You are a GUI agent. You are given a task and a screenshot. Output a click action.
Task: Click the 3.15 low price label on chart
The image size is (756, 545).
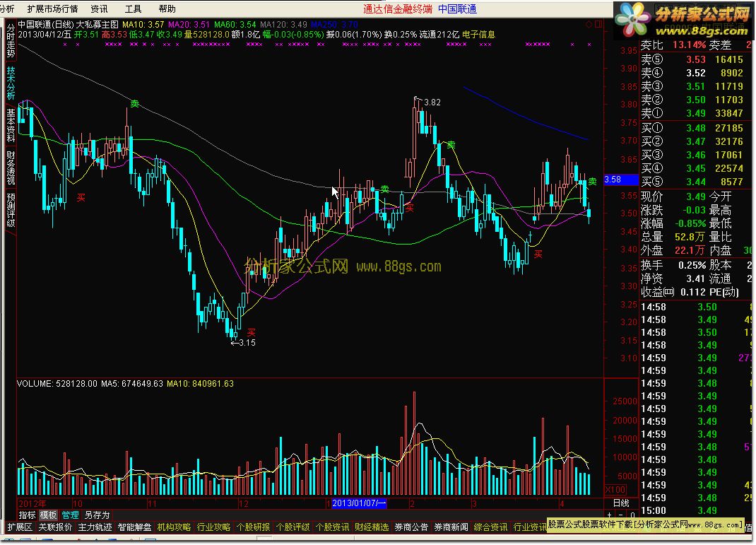click(247, 342)
